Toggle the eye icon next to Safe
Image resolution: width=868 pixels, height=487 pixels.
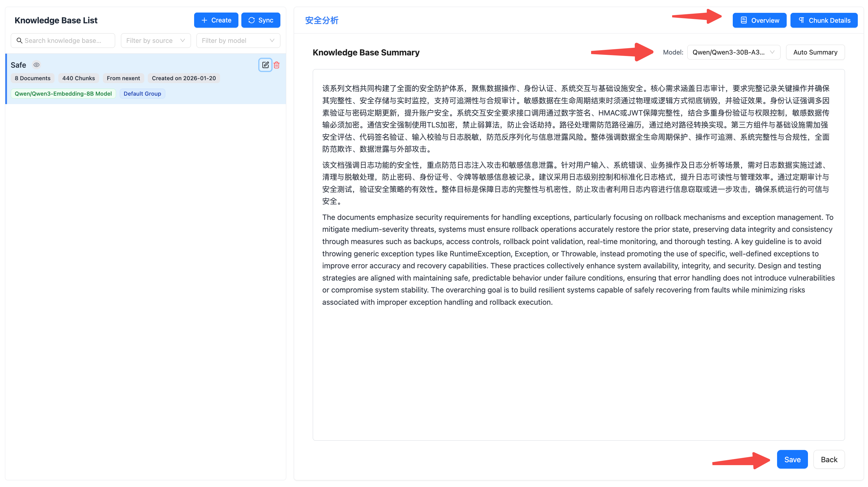point(36,65)
